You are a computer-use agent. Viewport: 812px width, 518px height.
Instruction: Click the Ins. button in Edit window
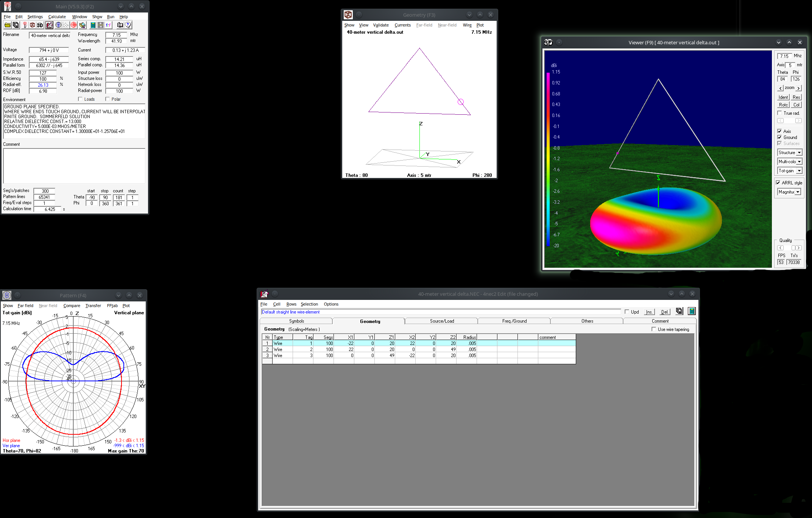[x=649, y=312]
